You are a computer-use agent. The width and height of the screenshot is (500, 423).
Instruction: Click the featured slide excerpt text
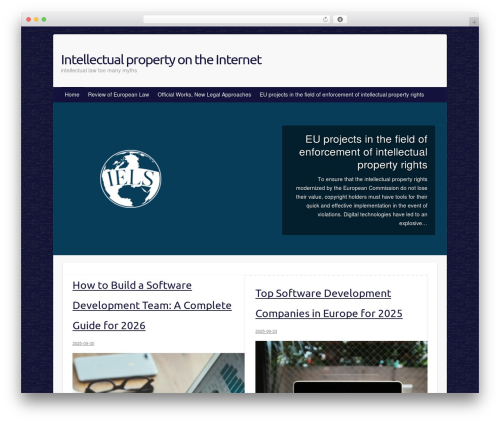pos(361,201)
